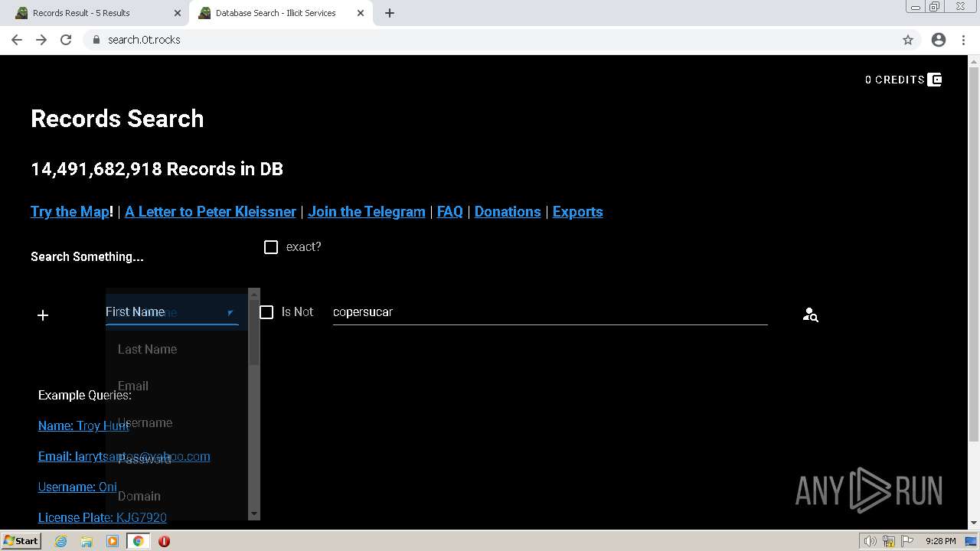Click the search records icon button
The height and width of the screenshot is (551, 980).
click(x=810, y=315)
